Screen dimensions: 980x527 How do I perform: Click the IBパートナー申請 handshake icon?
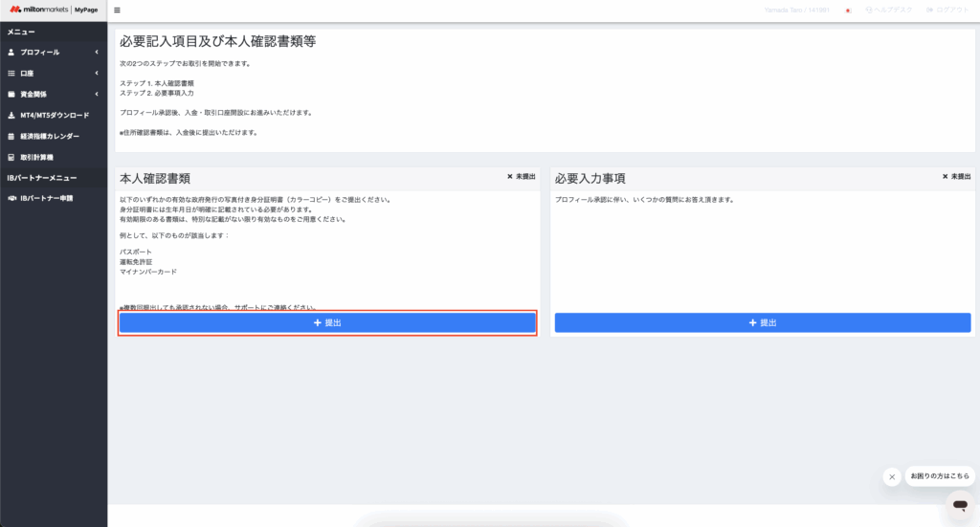[x=11, y=199]
